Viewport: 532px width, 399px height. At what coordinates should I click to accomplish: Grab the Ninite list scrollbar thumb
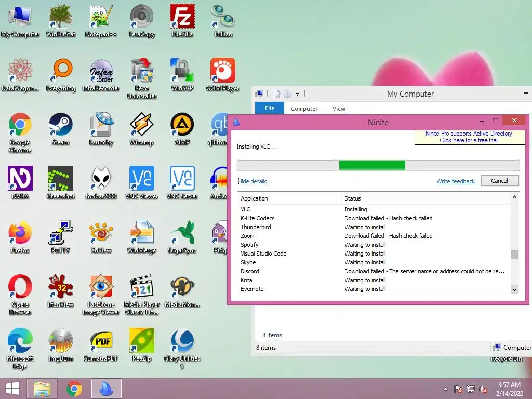(514, 254)
